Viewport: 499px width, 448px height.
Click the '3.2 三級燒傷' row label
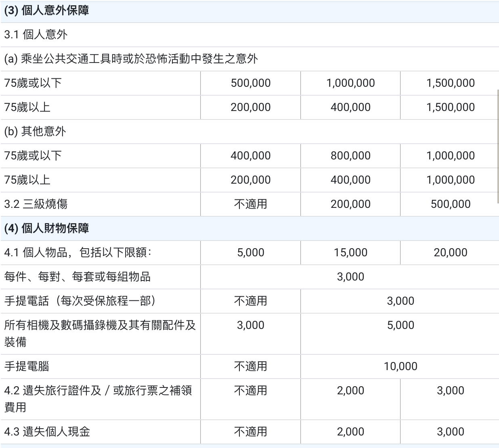click(36, 204)
